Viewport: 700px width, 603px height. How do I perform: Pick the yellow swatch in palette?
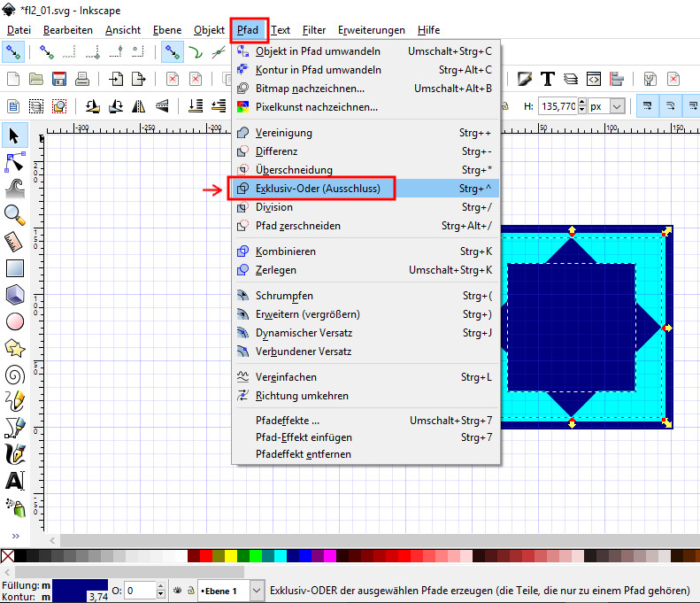click(x=232, y=556)
